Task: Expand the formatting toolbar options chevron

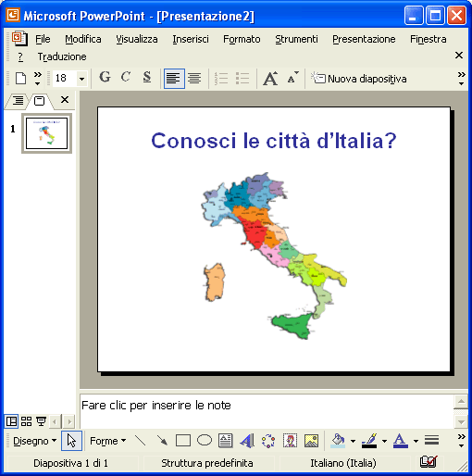Action: (x=461, y=79)
